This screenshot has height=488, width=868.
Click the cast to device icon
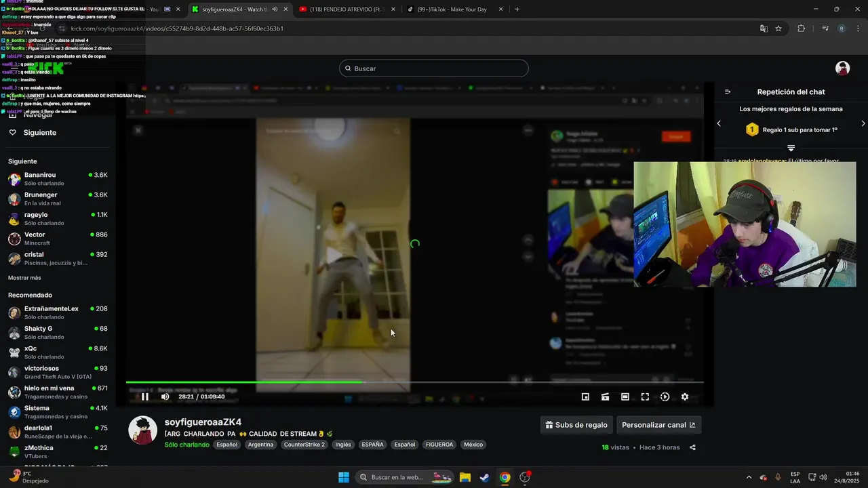pos(605,396)
